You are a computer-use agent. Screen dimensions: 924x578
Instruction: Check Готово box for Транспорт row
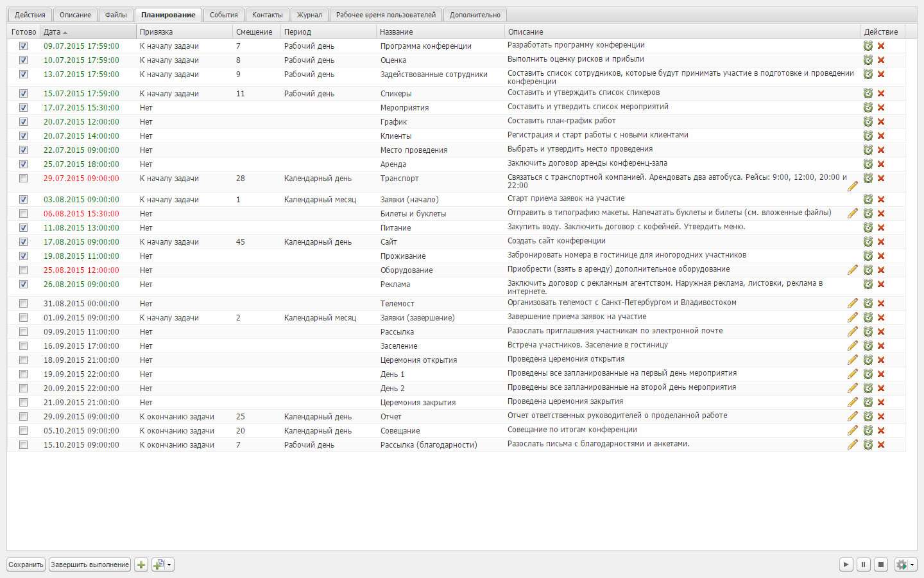coord(24,179)
